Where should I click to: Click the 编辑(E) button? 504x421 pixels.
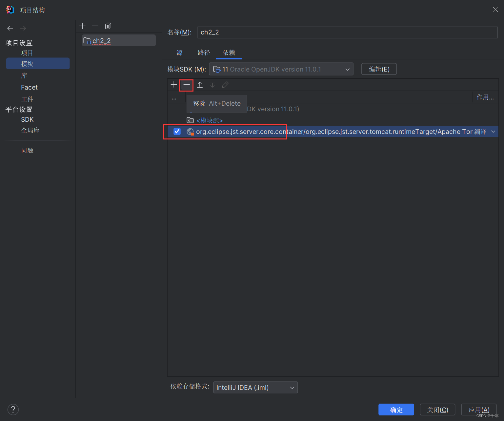pos(379,69)
